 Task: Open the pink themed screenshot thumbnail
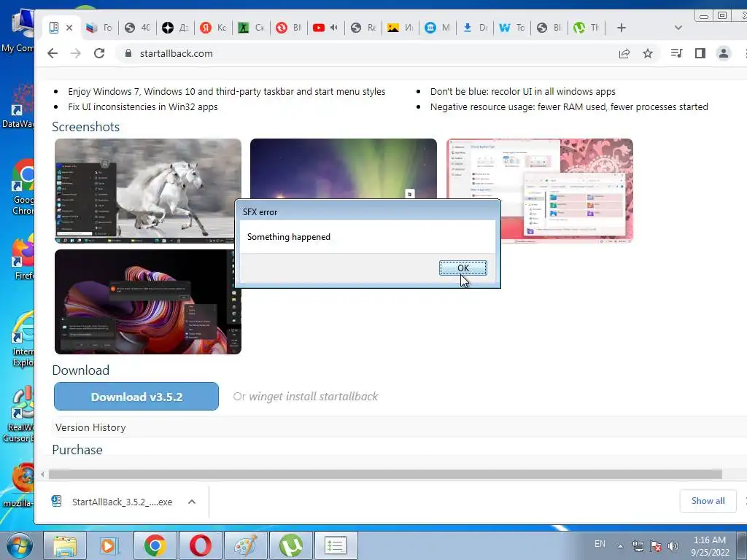tap(566, 191)
